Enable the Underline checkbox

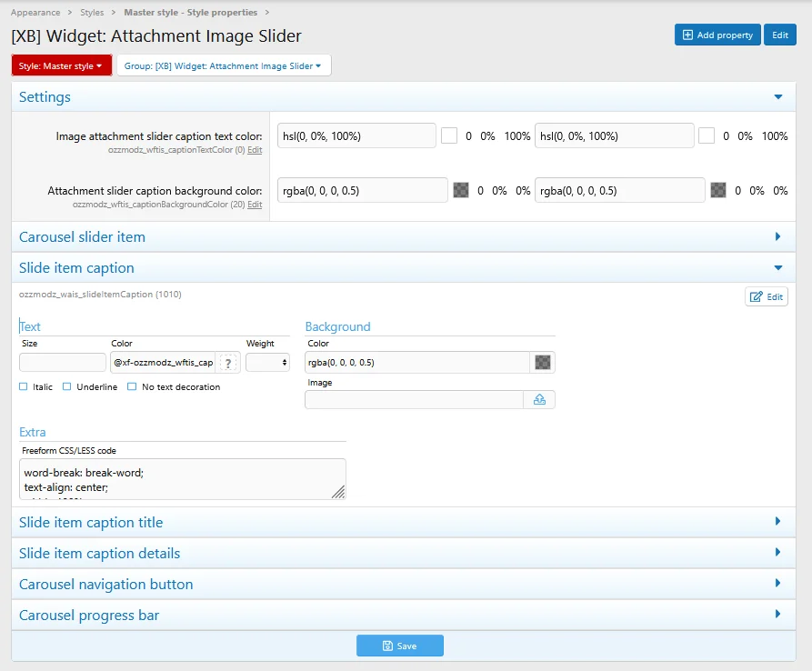(x=67, y=387)
